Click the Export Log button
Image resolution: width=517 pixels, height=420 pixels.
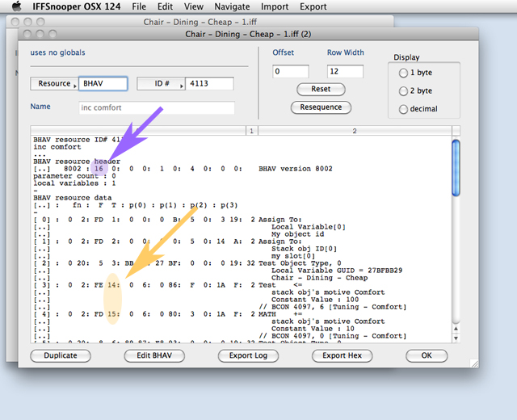[248, 355]
